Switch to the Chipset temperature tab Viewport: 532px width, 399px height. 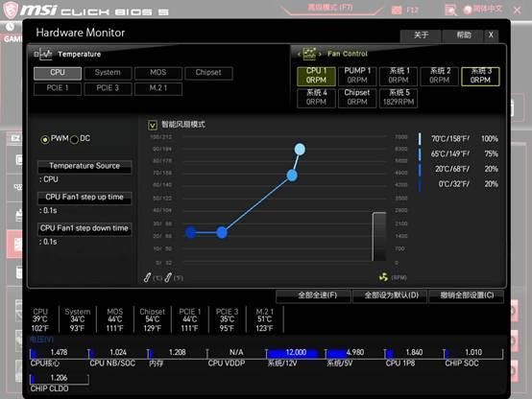point(208,73)
